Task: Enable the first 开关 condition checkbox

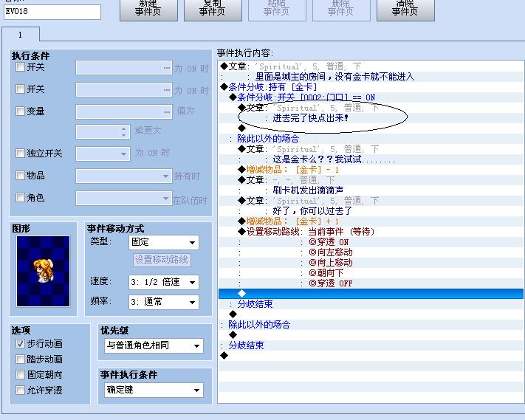Action: pyautogui.click(x=21, y=67)
